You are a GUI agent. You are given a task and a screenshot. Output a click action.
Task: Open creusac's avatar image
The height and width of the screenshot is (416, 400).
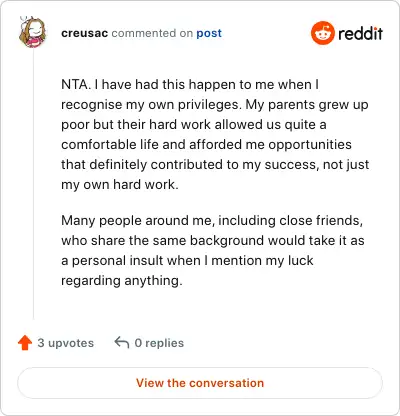pyautogui.click(x=32, y=32)
